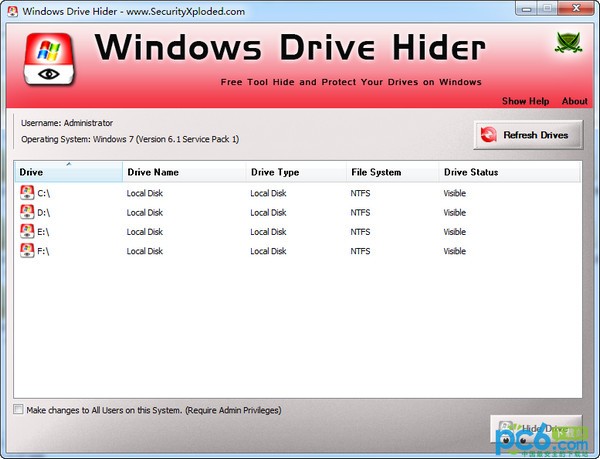Open the About link

[x=574, y=101]
